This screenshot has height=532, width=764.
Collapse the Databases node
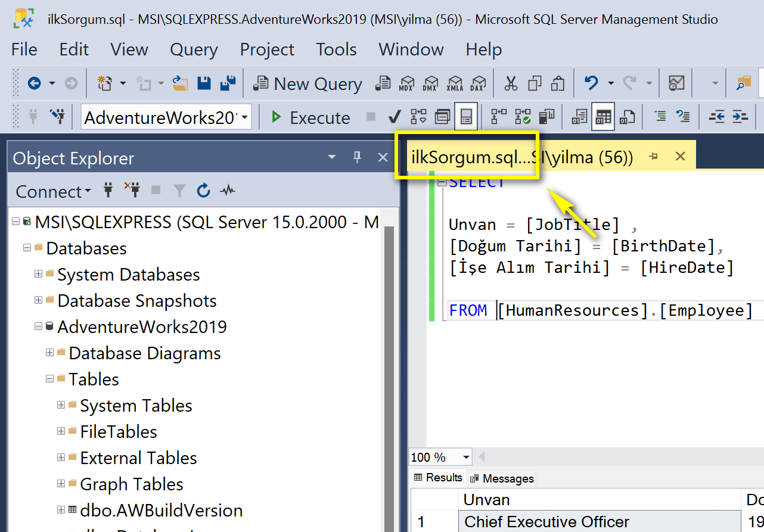click(27, 247)
